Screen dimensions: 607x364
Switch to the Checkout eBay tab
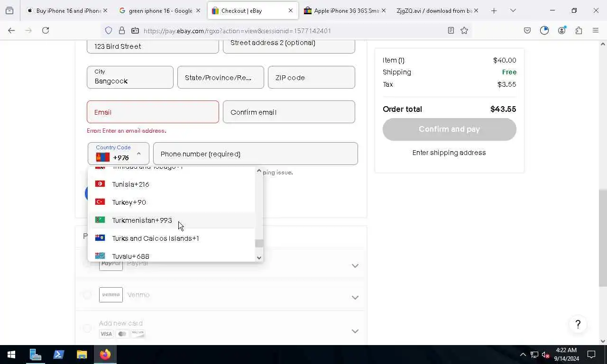pos(253,10)
